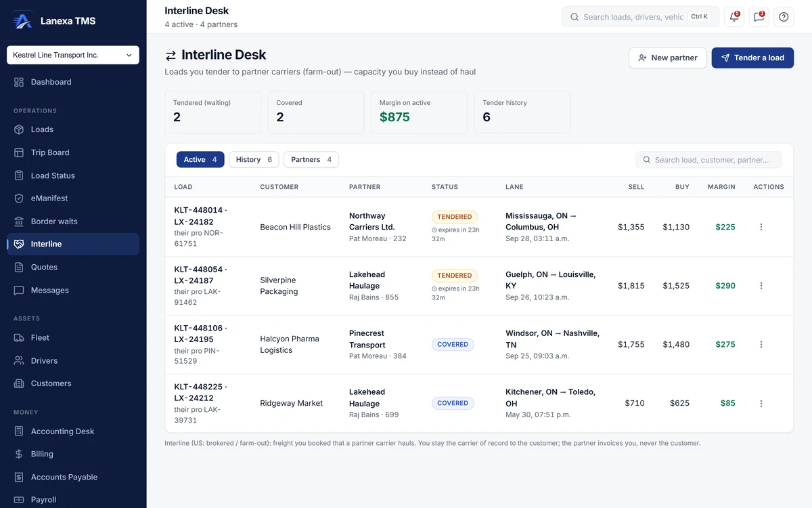812x508 pixels.
Task: Click the global search loads, drivers field
Action: point(640,17)
